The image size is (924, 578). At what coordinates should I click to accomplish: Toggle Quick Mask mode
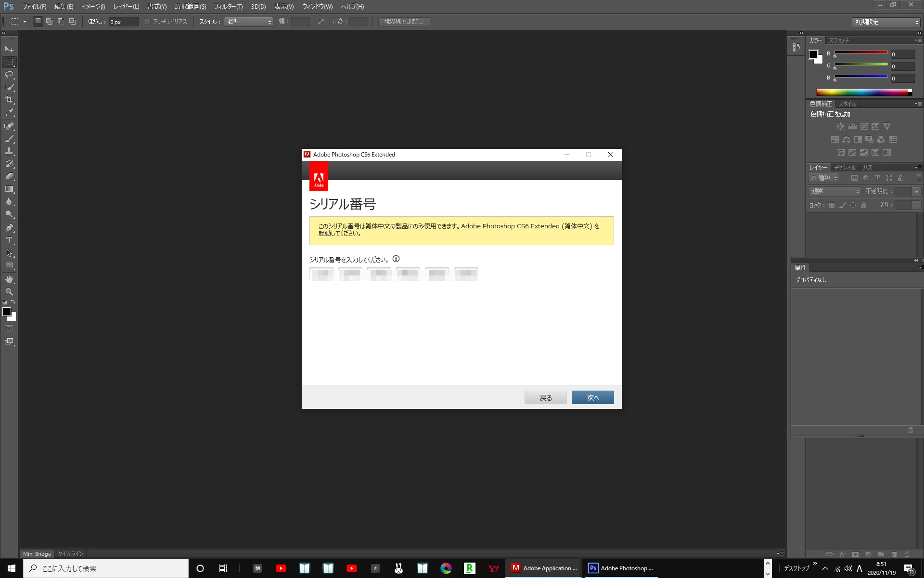tap(9, 328)
